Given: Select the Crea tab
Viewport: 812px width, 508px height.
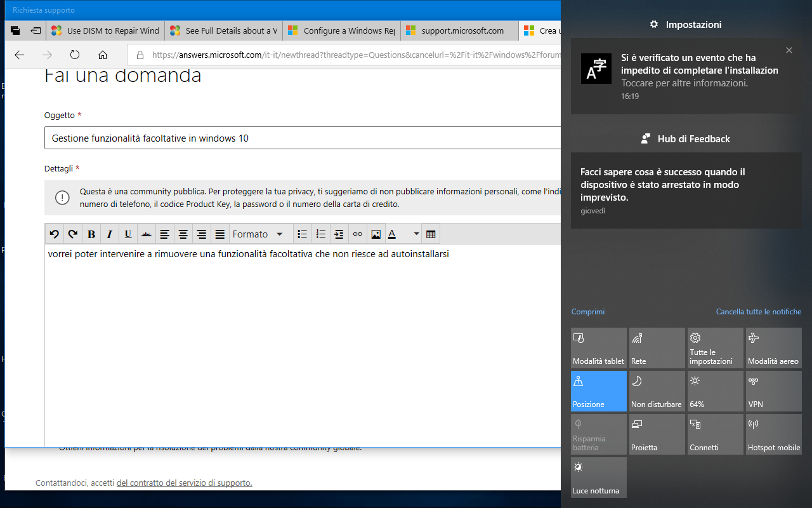Looking at the screenshot, I should tap(540, 30).
